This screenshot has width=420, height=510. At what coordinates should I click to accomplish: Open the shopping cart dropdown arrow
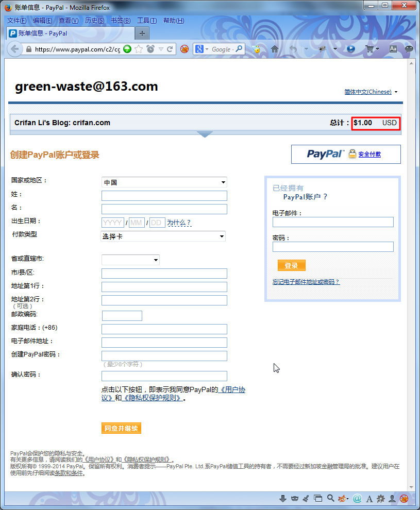pyautogui.click(x=377, y=49)
